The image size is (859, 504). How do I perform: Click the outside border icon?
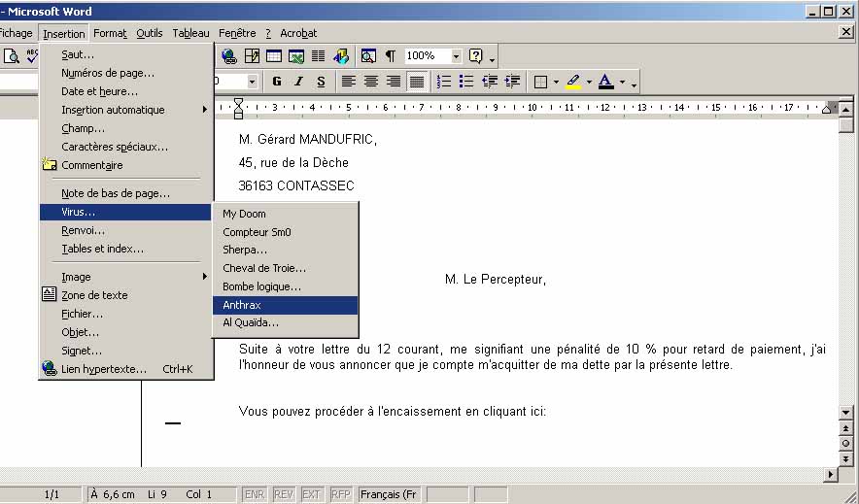(x=540, y=83)
